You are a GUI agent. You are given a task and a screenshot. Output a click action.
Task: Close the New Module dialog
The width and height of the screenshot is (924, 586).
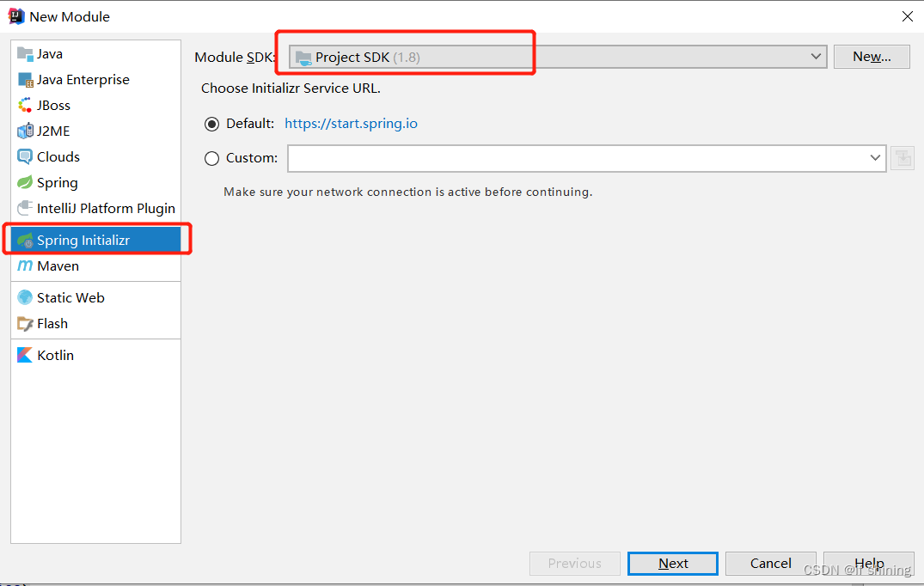[x=908, y=16]
